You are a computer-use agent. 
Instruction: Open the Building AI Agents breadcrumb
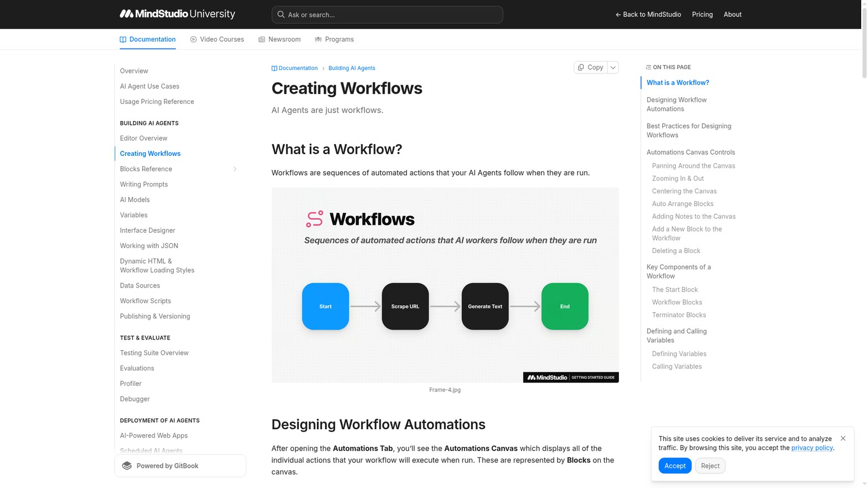[351, 68]
